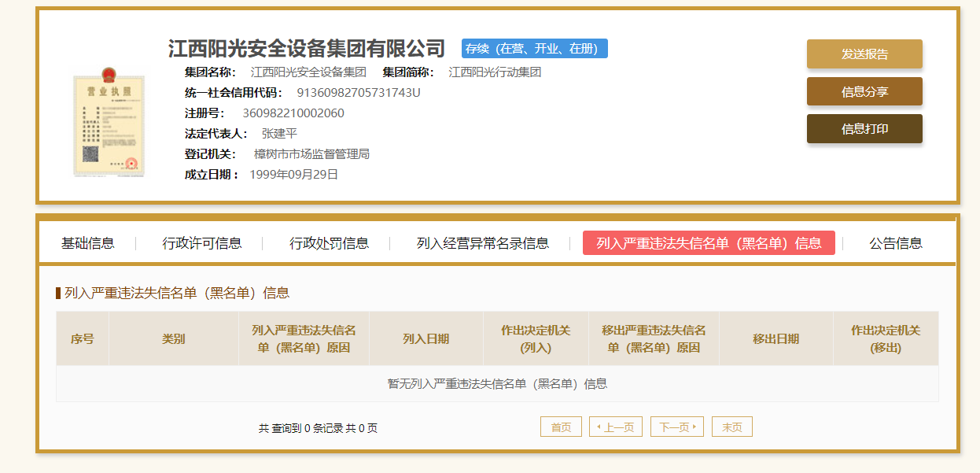Open the 行政处罚信息 tab
Screen dimensions: 980x473
click(329, 243)
